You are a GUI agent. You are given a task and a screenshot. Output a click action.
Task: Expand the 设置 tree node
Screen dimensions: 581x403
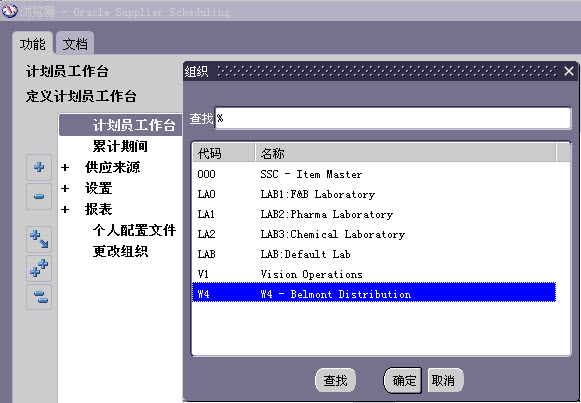tap(65, 189)
